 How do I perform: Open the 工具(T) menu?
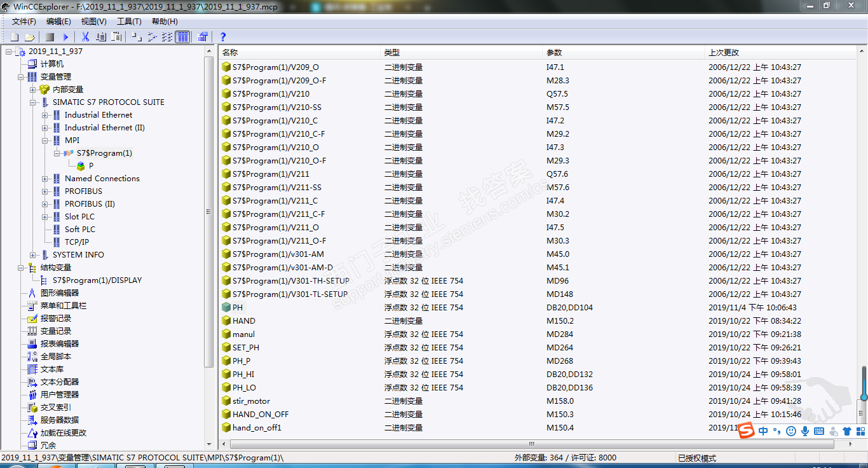click(129, 22)
